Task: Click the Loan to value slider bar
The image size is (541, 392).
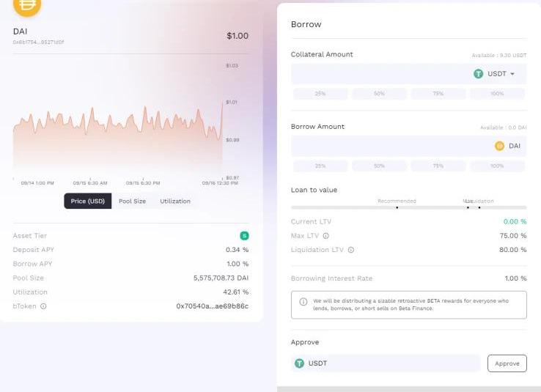Action: tap(408, 207)
